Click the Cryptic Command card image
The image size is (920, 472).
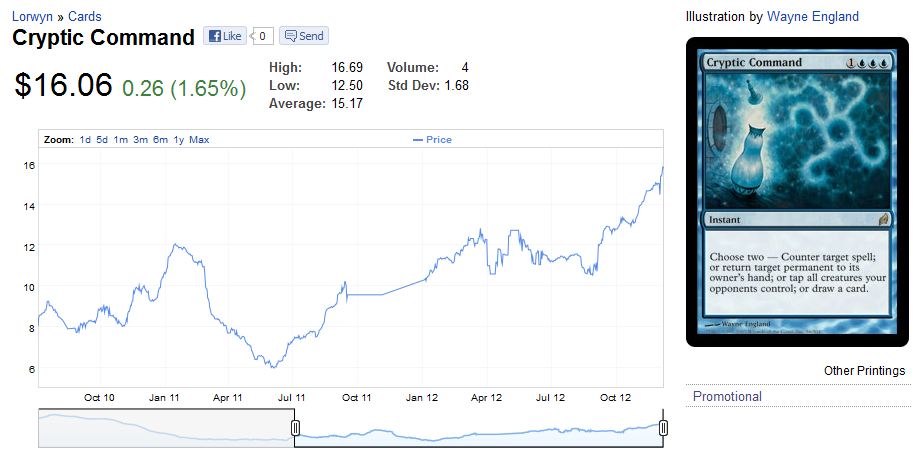click(797, 192)
